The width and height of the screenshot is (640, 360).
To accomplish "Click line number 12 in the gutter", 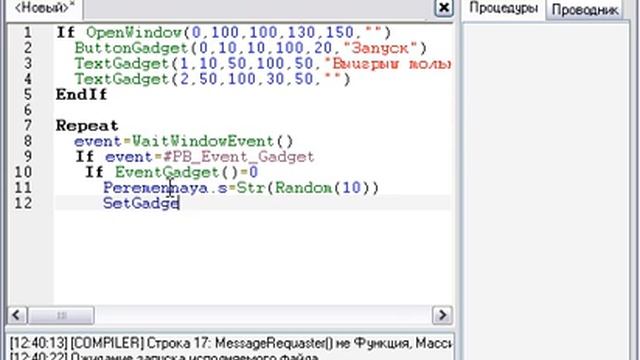I will 23,203.
